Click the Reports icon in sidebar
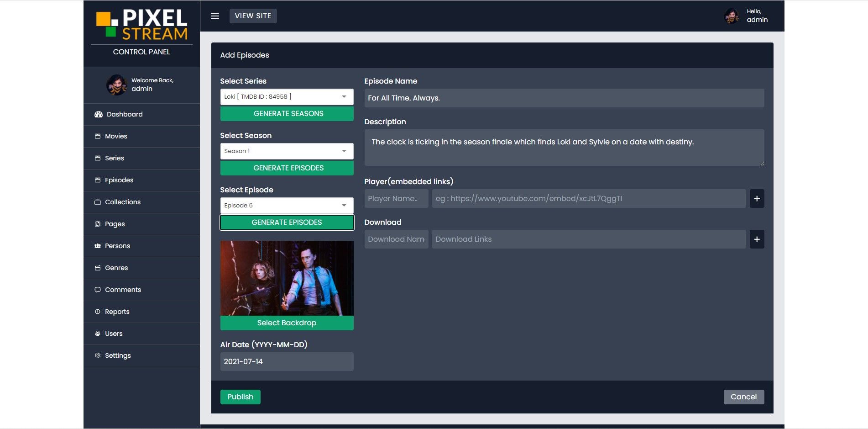The width and height of the screenshot is (868, 429). (98, 312)
